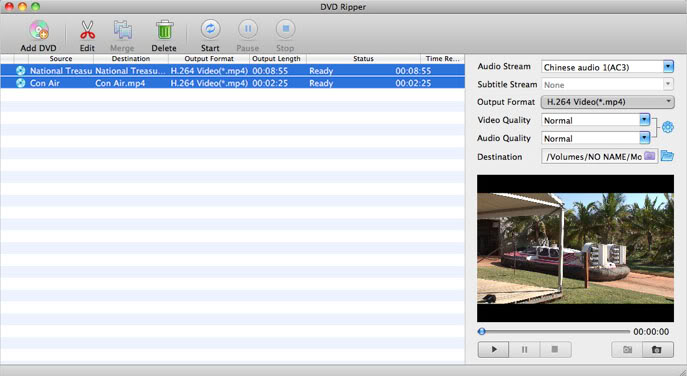Click the 00:02:25 time remaining cell
The width and height of the screenshot is (687, 376).
click(x=413, y=83)
